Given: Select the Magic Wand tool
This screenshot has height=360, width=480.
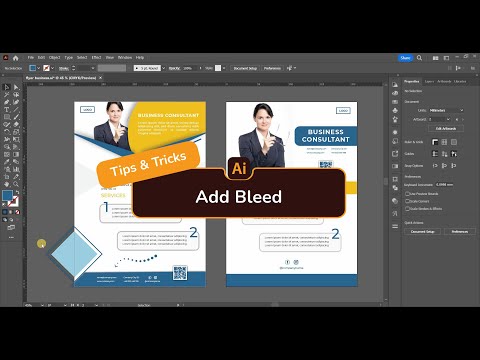Looking at the screenshot, I should click(6, 95).
